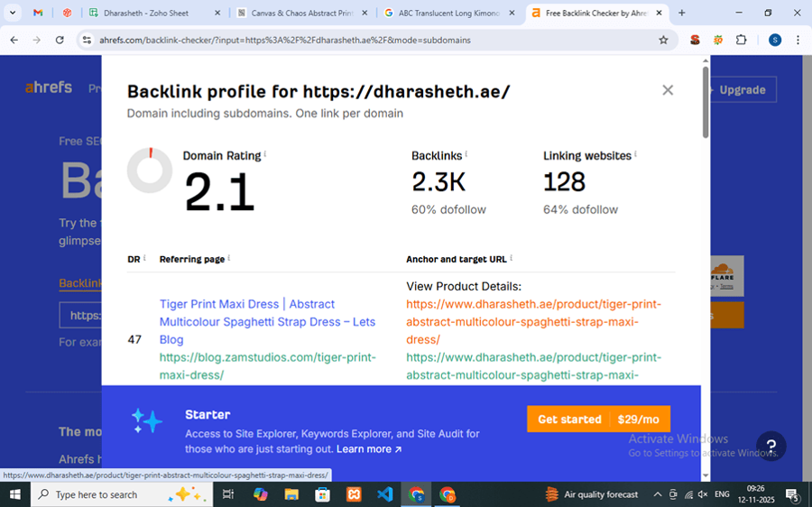Screen dimensions: 812x507
Task: Open the tab search dropdown arrow
Action: tap(13, 13)
